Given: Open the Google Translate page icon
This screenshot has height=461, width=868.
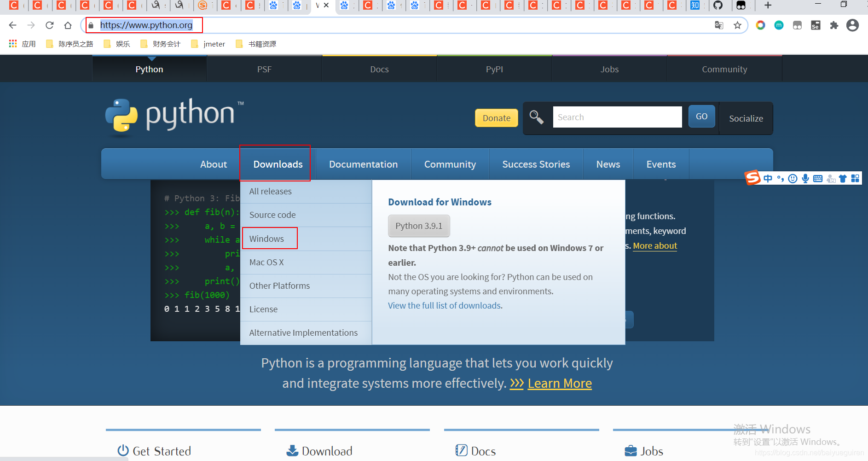Looking at the screenshot, I should tap(719, 25).
